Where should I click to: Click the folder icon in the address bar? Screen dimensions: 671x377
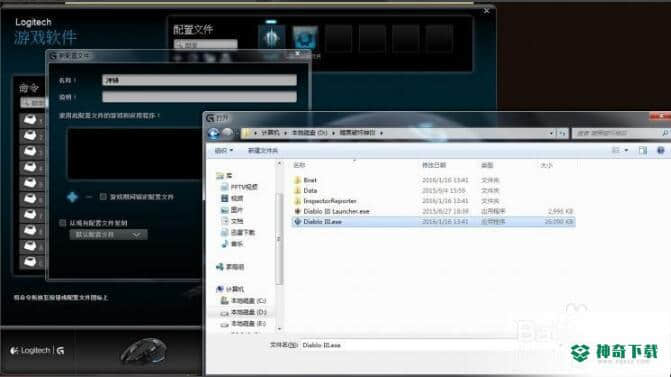coord(246,134)
